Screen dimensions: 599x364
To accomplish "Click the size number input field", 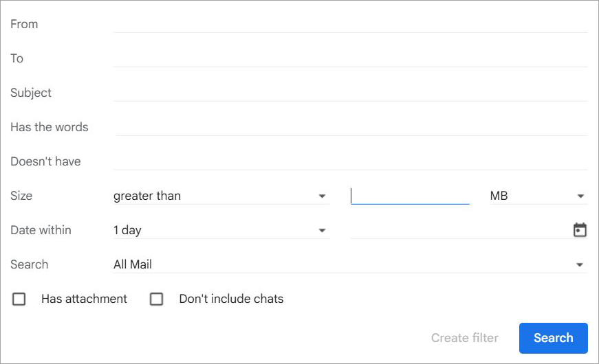I will click(410, 196).
